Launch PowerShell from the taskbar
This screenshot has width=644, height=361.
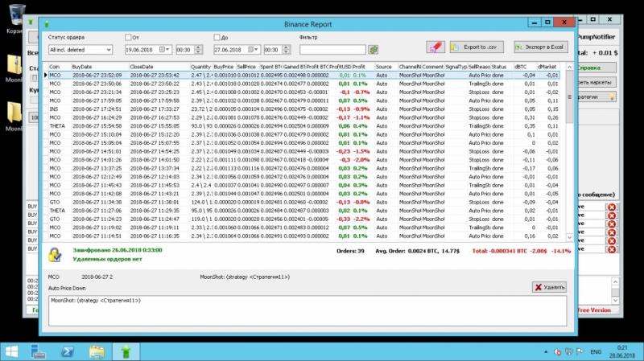click(x=68, y=351)
